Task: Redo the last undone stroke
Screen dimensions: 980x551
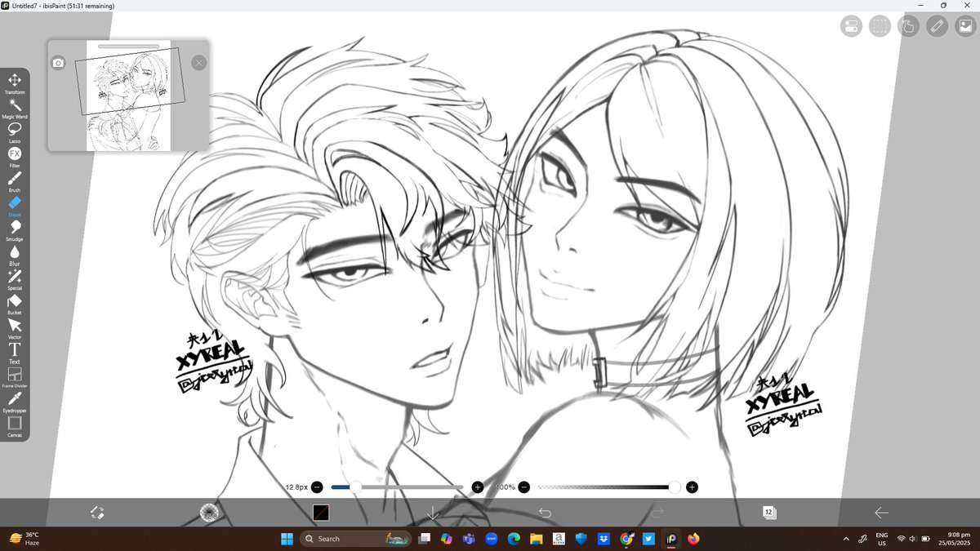Action: (657, 513)
